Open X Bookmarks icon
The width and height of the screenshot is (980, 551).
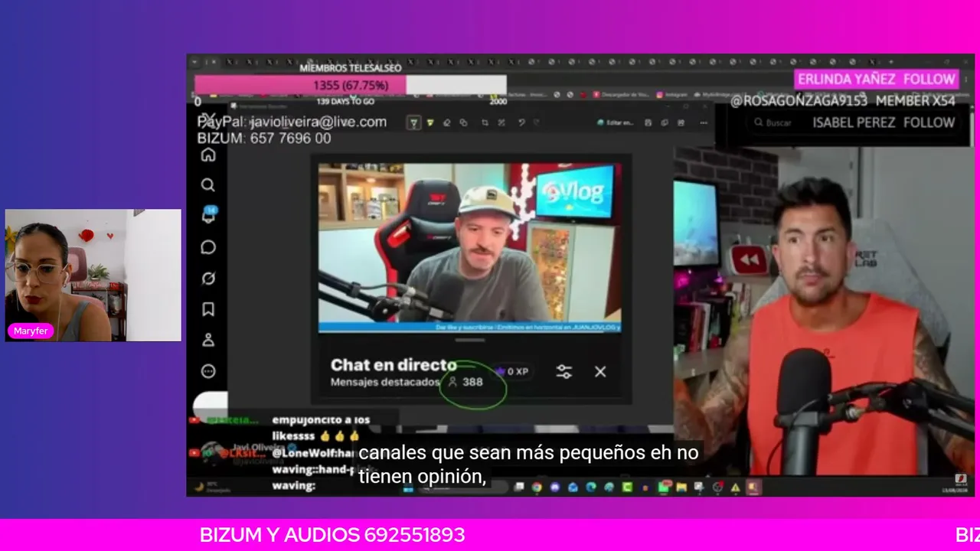pos(208,309)
